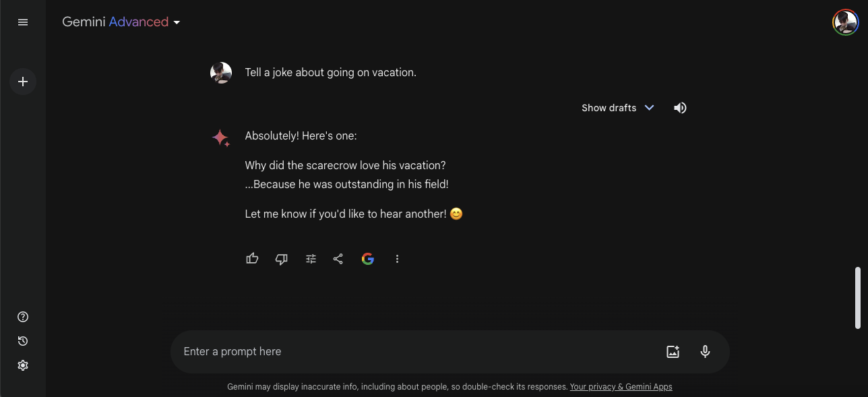Click the upload image icon
868x397 pixels.
click(673, 351)
